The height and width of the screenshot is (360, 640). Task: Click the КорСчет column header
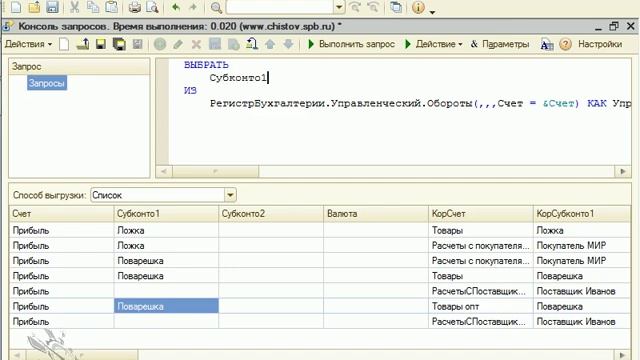click(481, 213)
